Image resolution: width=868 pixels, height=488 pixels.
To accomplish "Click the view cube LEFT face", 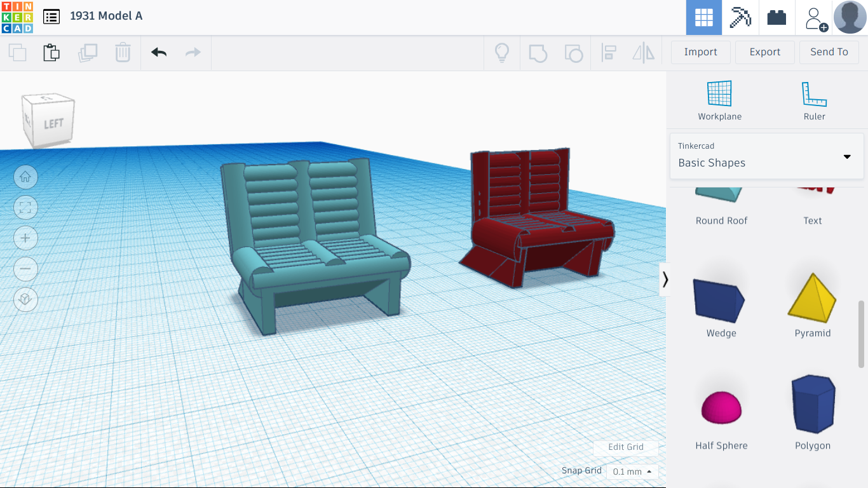I will point(53,123).
